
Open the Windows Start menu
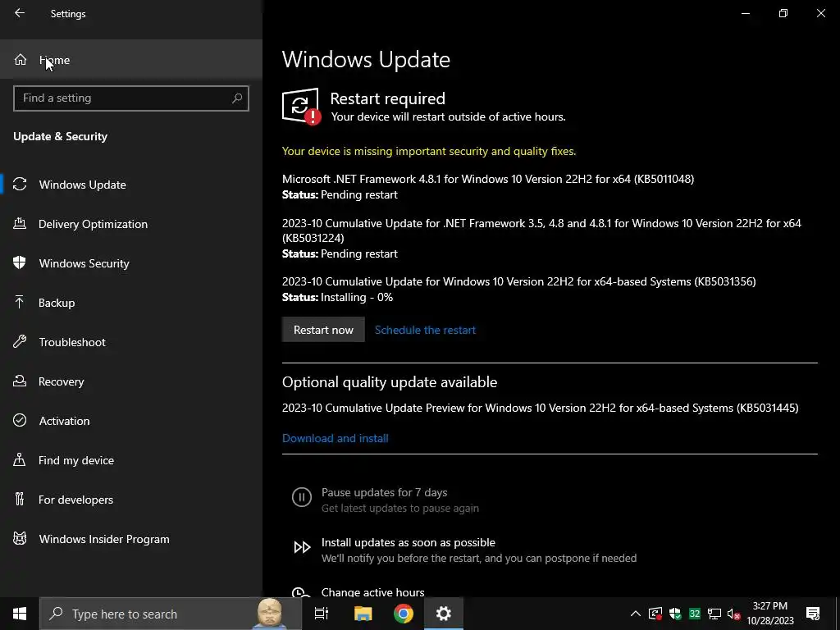(x=20, y=614)
